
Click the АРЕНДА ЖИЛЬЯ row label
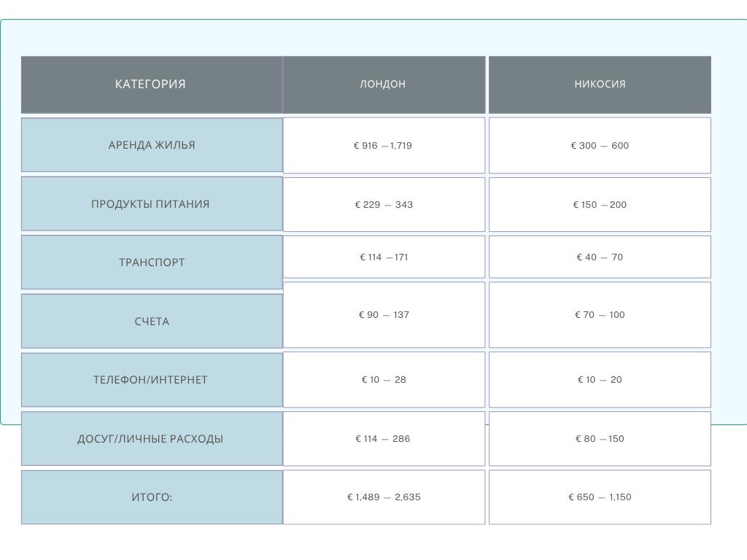point(151,145)
